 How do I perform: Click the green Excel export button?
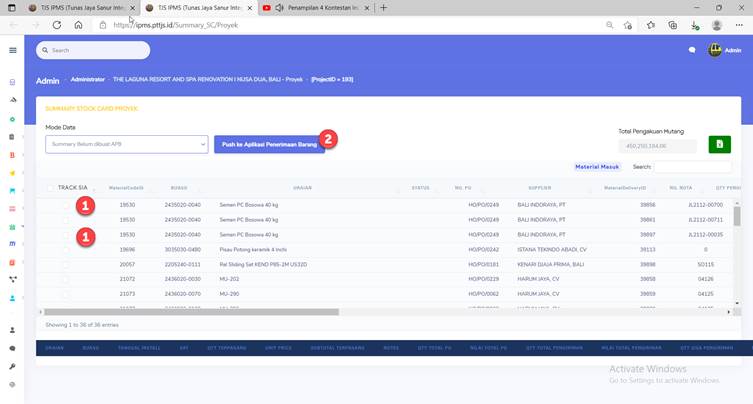point(718,145)
